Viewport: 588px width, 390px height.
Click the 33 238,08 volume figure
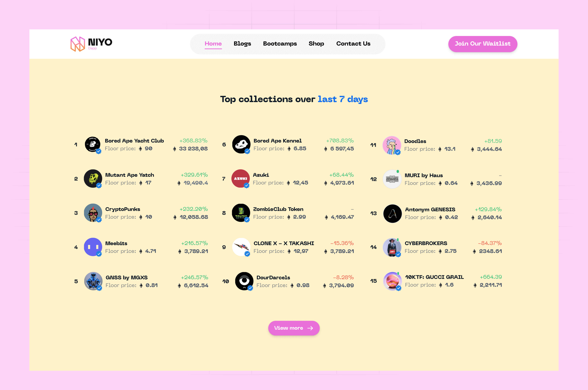(x=193, y=149)
